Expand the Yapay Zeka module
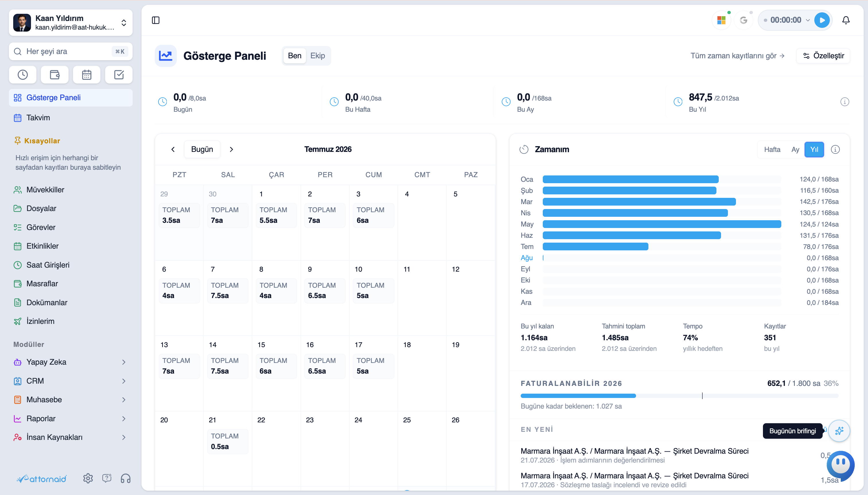The image size is (868, 495). 71,362
